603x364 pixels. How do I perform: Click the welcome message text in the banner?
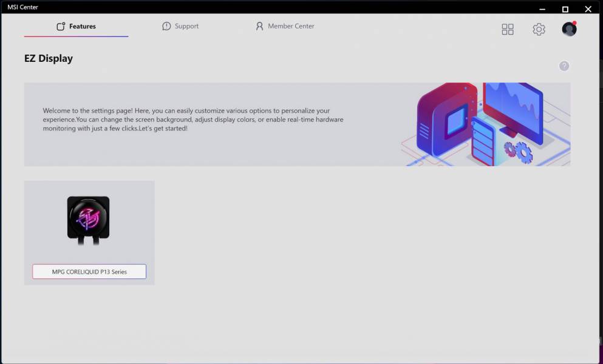pyautogui.click(x=193, y=120)
